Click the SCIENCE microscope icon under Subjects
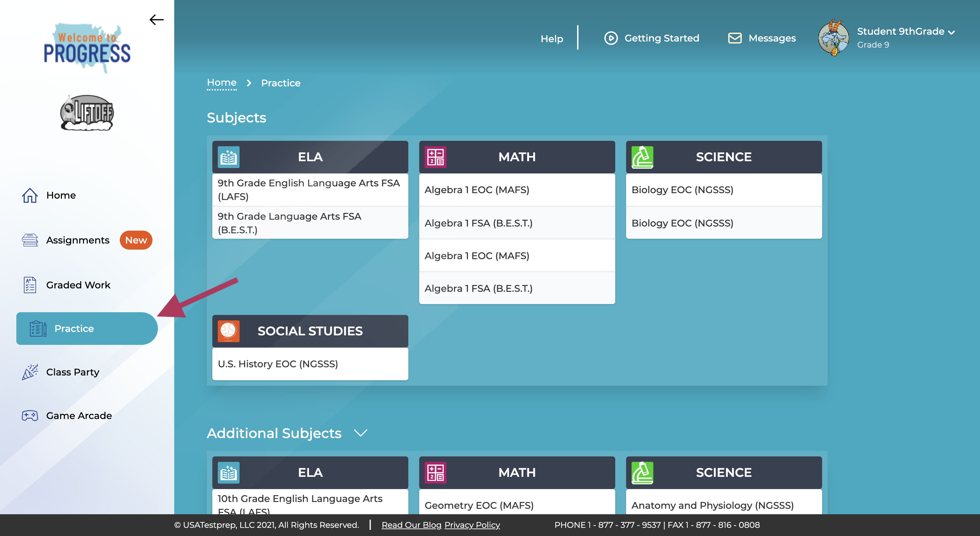Screen dimensions: 980x536 point(642,157)
